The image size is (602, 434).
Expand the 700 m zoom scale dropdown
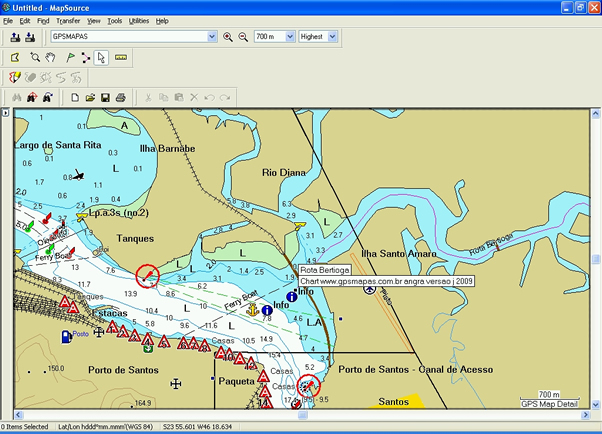(290, 37)
